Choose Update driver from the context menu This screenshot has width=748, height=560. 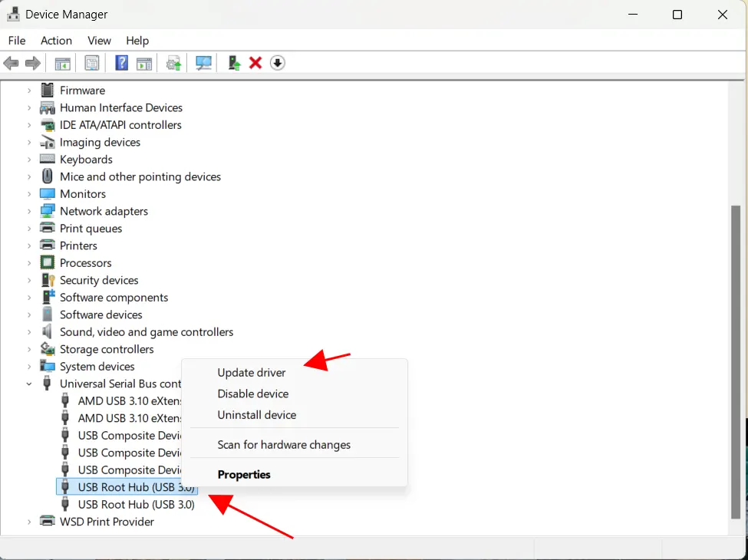pyautogui.click(x=251, y=372)
